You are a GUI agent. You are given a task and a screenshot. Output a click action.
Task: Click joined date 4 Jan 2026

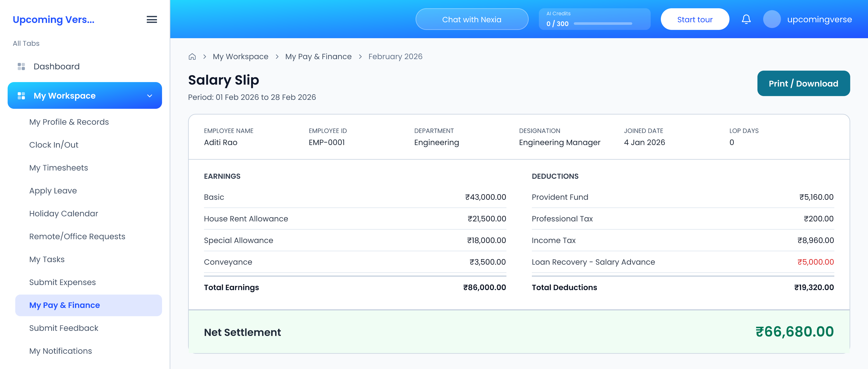(644, 142)
